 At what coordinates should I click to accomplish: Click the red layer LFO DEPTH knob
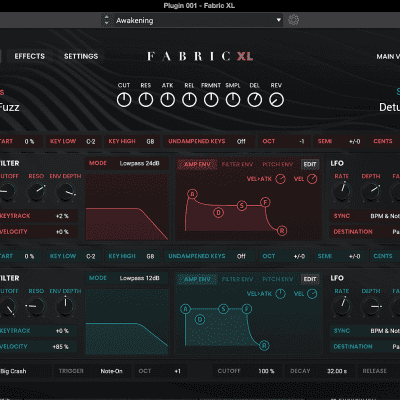pyautogui.click(x=371, y=191)
